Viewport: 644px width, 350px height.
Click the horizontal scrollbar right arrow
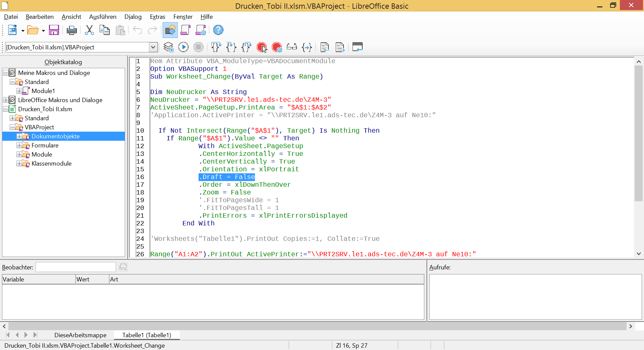pos(631,326)
